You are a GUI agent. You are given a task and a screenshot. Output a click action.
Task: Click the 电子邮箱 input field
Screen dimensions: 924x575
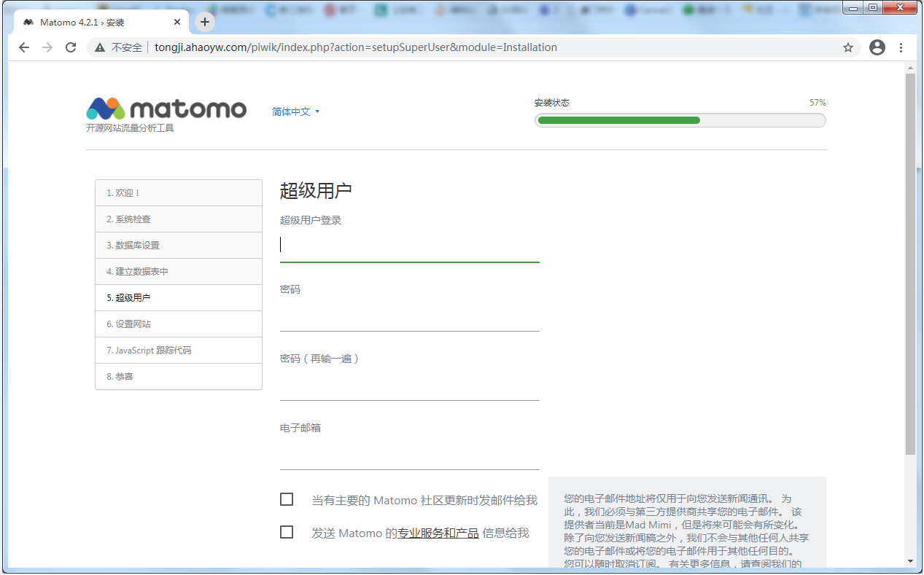point(410,455)
